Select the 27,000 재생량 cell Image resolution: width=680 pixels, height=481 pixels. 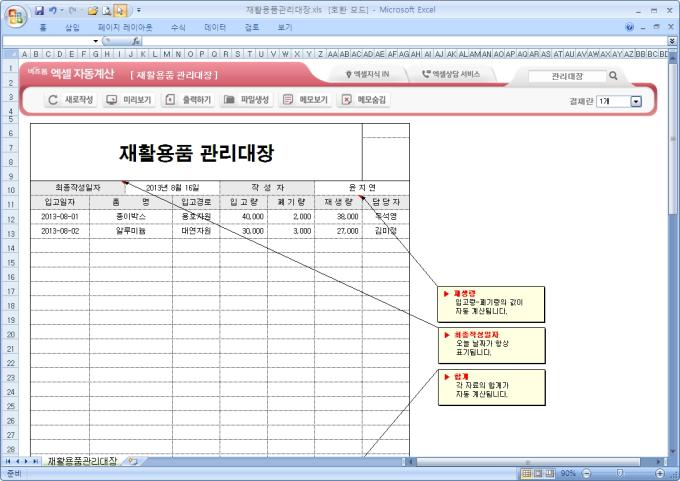tap(338, 231)
